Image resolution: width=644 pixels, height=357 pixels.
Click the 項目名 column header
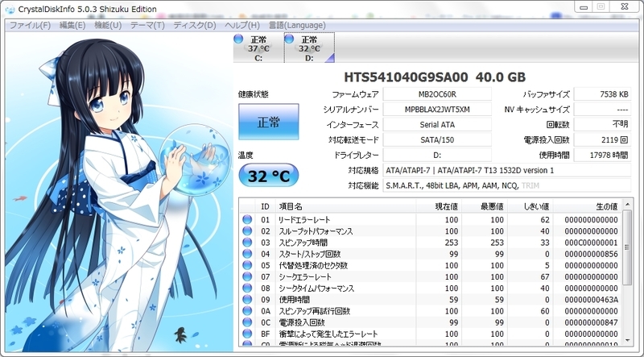pyautogui.click(x=345, y=206)
